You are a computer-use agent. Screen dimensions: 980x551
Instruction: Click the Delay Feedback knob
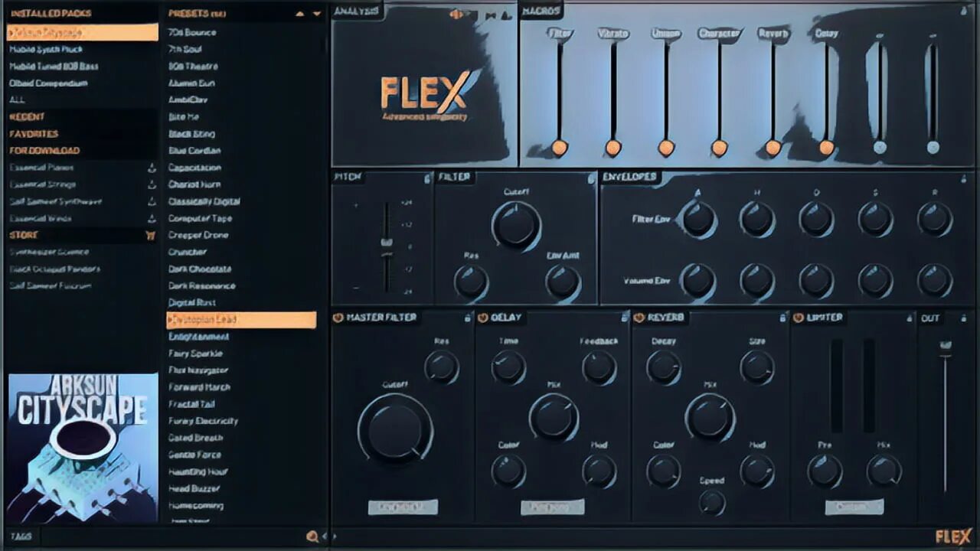coord(599,368)
